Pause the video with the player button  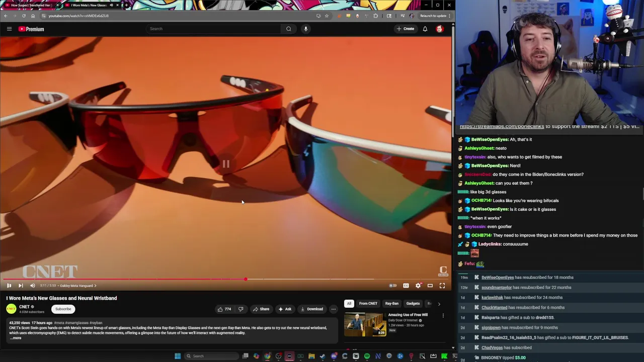(9, 286)
